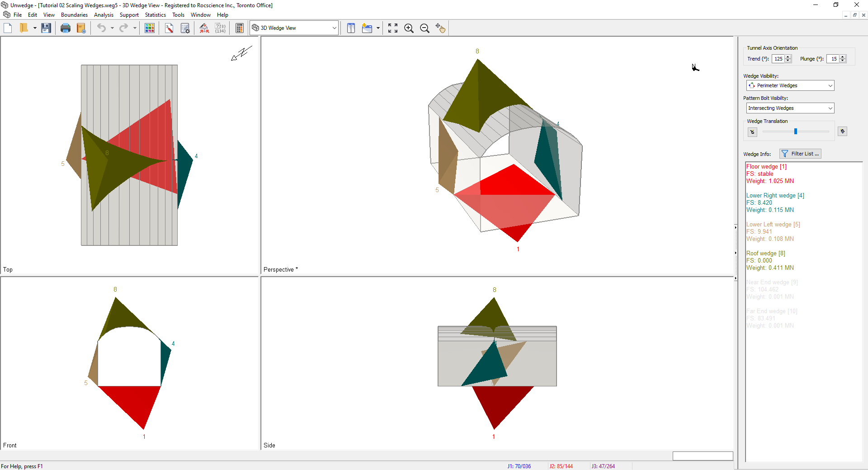Expand the Undo history dropdown arrow
868x470 pixels.
112,28
